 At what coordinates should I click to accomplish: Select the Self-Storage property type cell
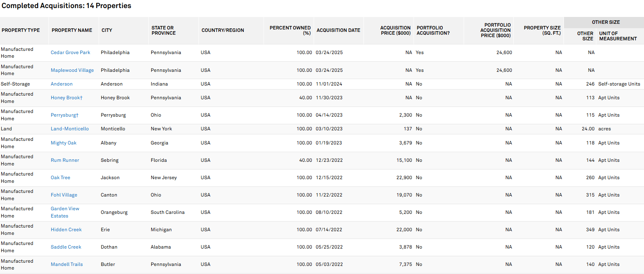click(15, 84)
